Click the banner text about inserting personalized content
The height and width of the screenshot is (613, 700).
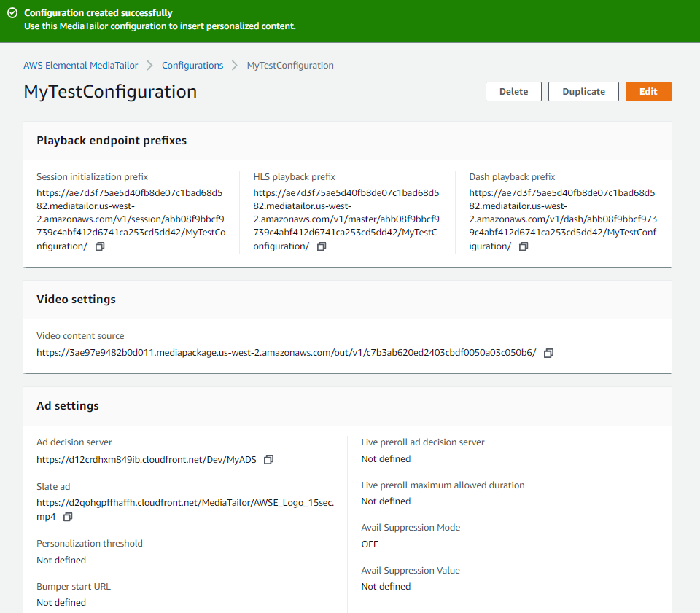160,26
